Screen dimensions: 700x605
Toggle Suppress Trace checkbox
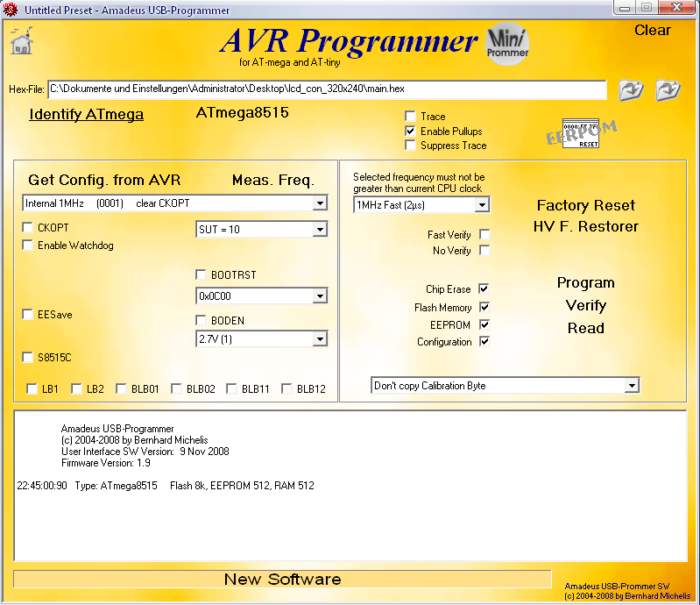pos(410,146)
